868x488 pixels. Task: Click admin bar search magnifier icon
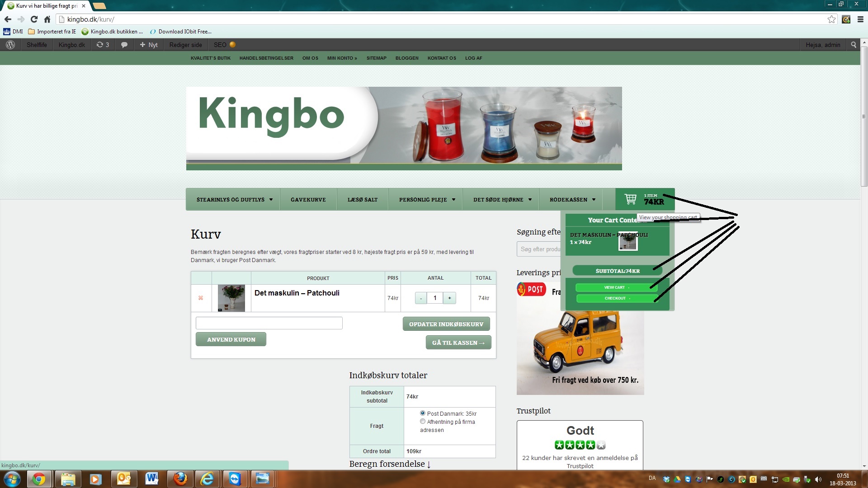(x=854, y=45)
